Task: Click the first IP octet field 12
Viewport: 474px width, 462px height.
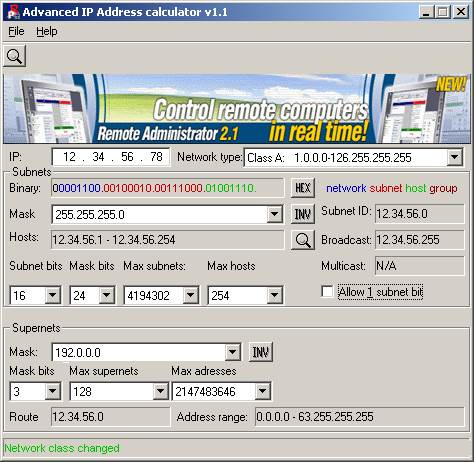Action: 69,157
